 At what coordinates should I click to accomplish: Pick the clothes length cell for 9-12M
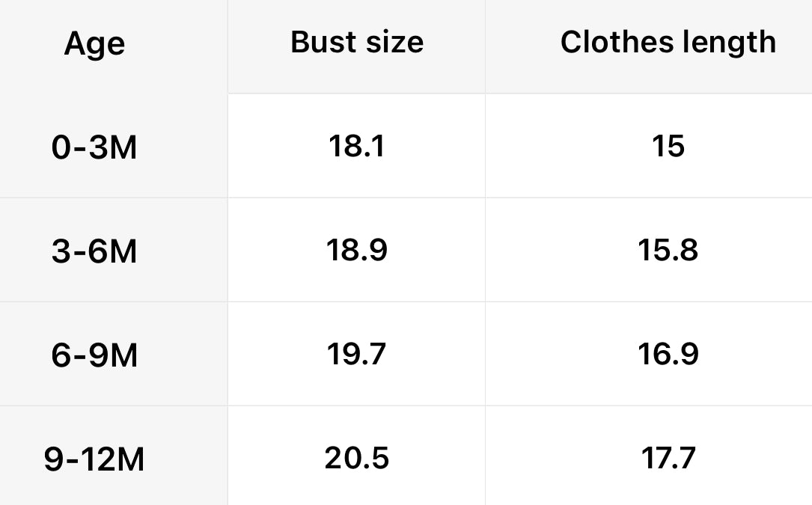[x=668, y=457]
